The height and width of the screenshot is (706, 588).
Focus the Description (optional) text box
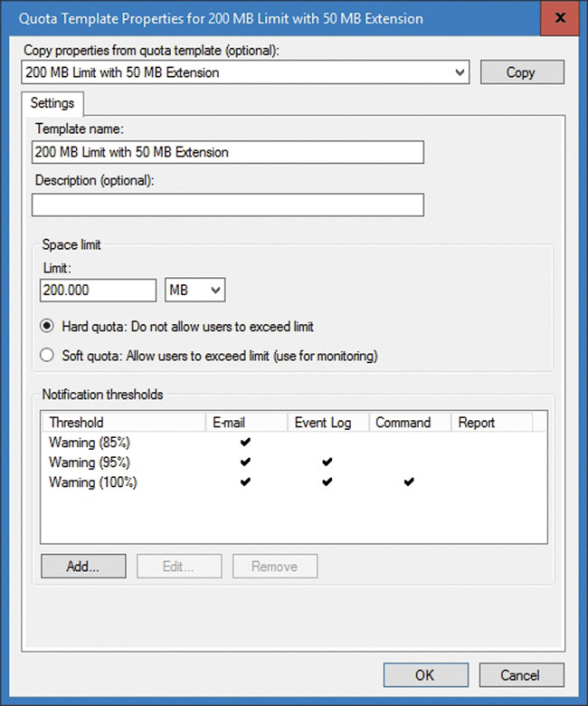pos(227,205)
